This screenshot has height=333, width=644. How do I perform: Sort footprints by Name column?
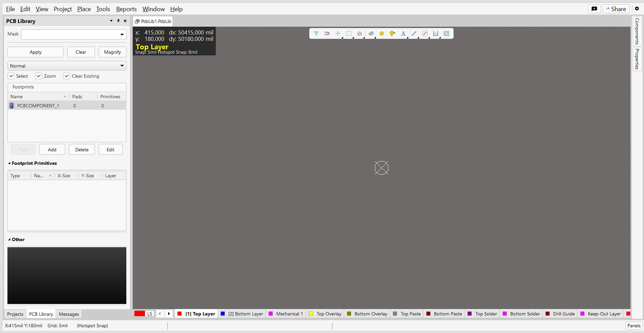pos(38,97)
